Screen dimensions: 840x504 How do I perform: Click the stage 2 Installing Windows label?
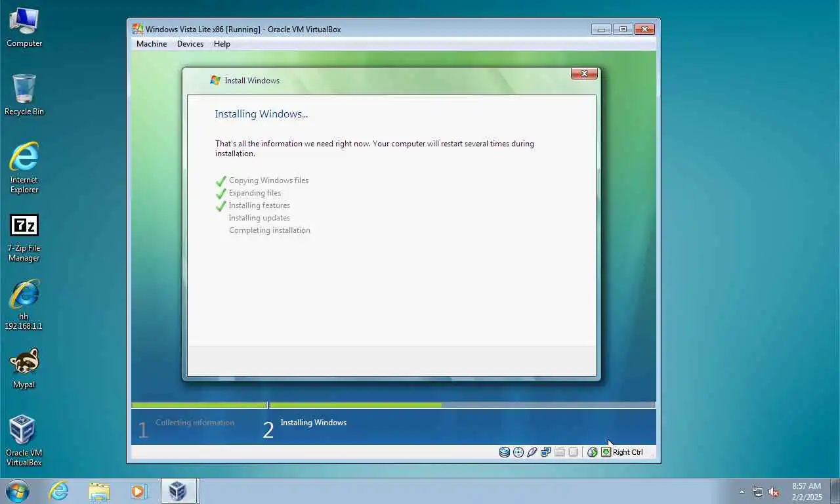314,423
